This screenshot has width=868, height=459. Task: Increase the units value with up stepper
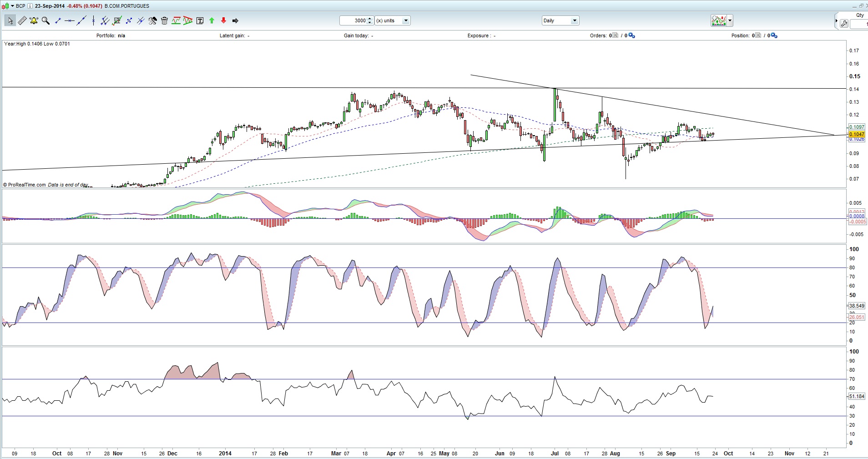click(x=370, y=19)
